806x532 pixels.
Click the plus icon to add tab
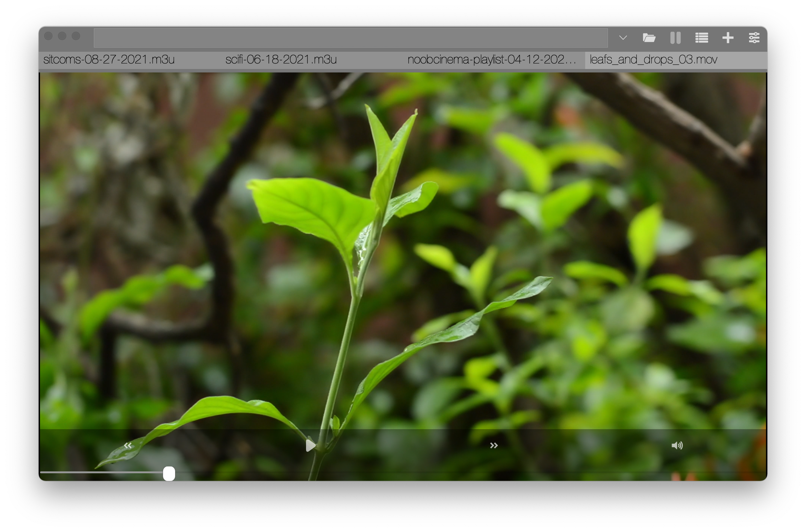coord(728,38)
